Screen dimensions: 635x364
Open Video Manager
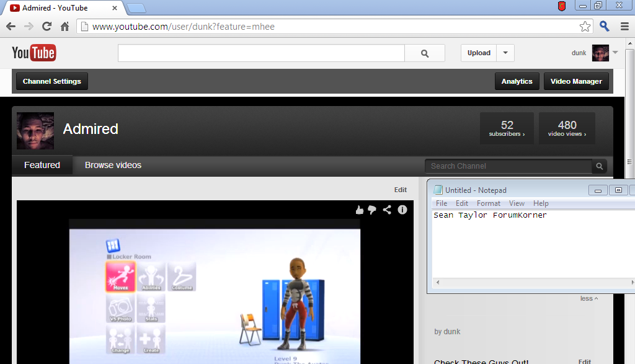(x=576, y=81)
